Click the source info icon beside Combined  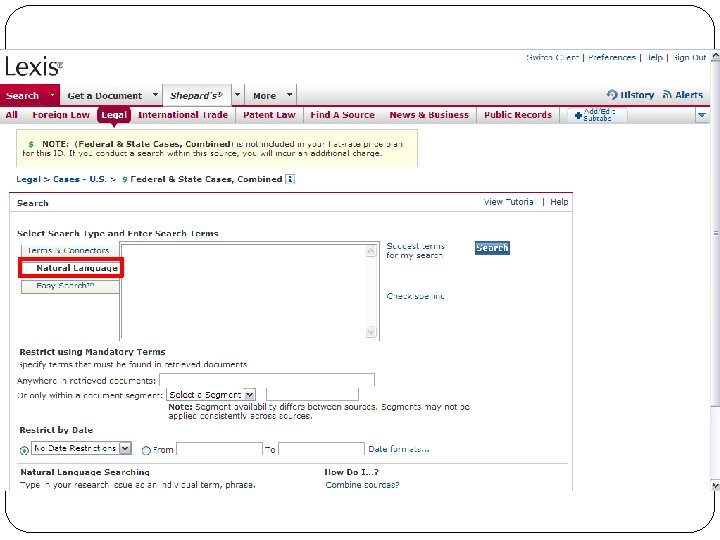(290, 179)
